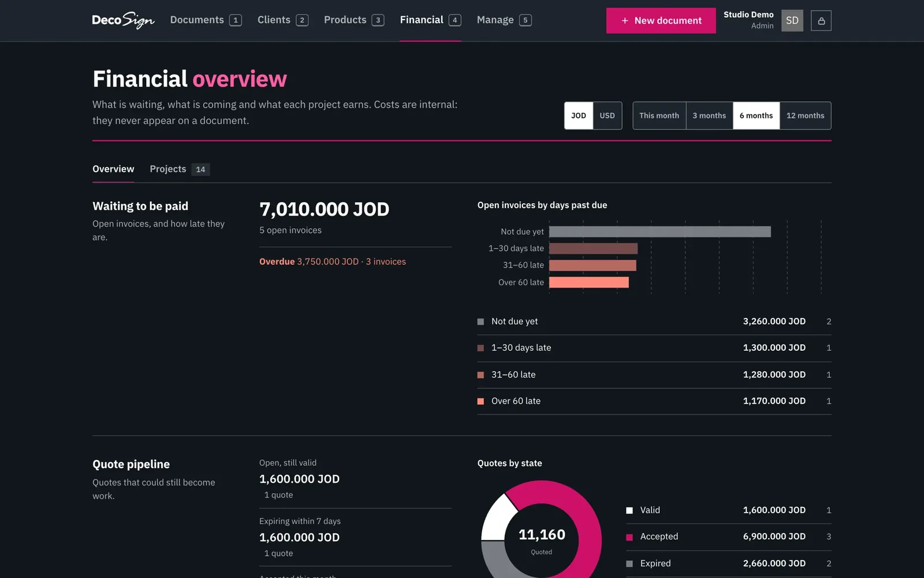Choose the 3 months range
Screen dimensions: 924x578
pos(709,116)
